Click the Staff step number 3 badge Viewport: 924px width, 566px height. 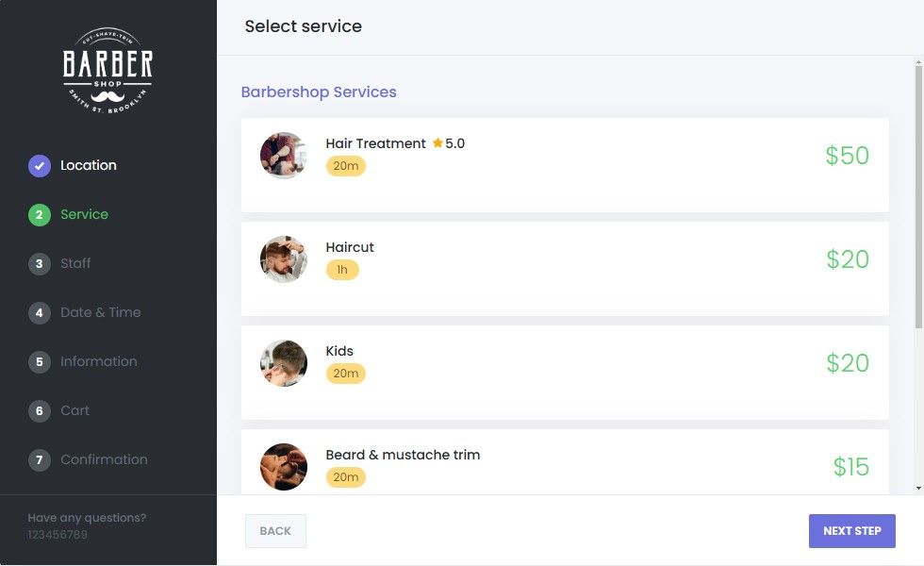40,264
